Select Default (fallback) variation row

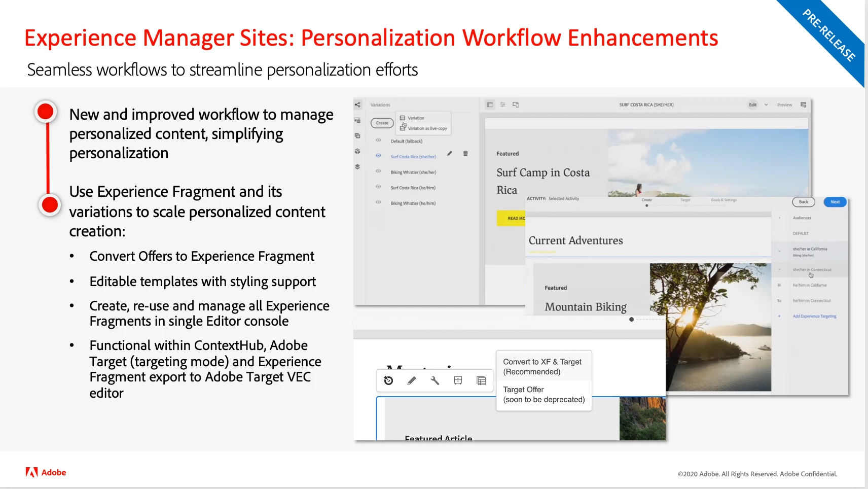coord(406,141)
